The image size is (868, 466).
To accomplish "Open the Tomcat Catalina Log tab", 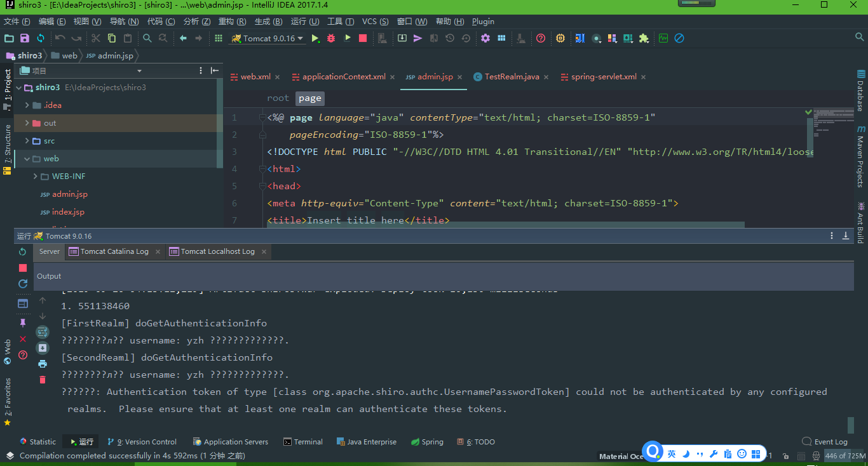I will [x=114, y=251].
